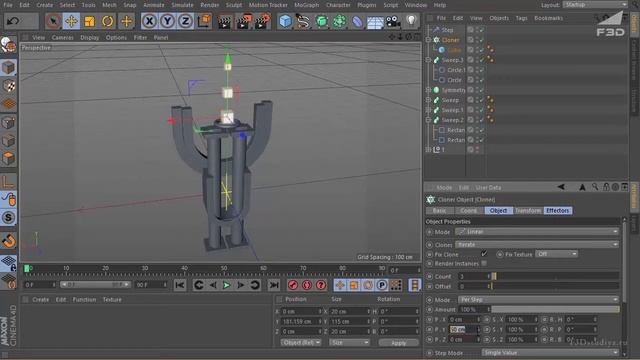Switch to the Effectors tab

[558, 211]
